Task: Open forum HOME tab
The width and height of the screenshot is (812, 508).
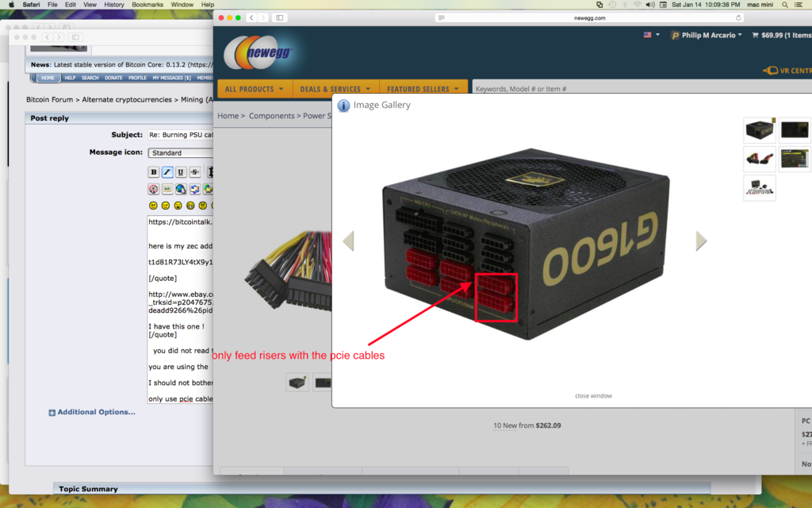Action: 48,78
